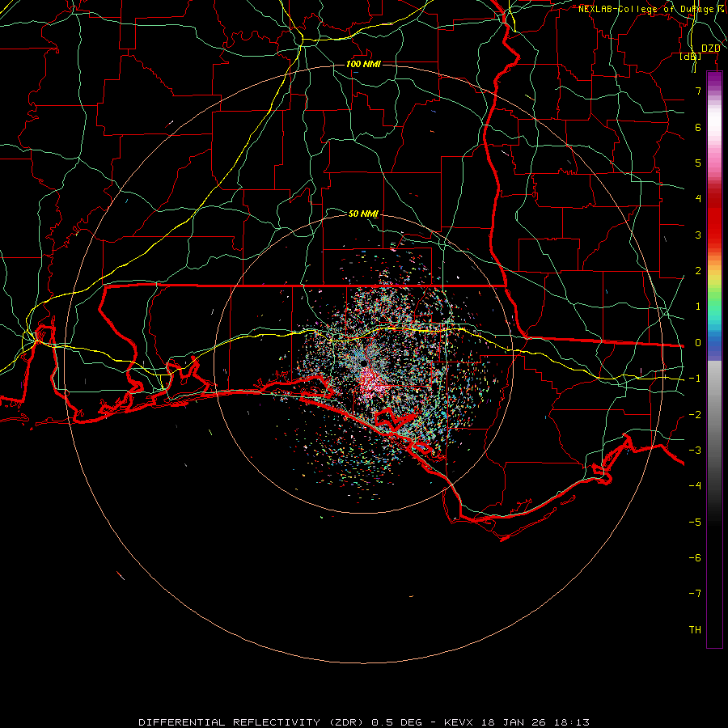Click the scale value "3" on legend
The height and width of the screenshot is (728, 728).
698,235
